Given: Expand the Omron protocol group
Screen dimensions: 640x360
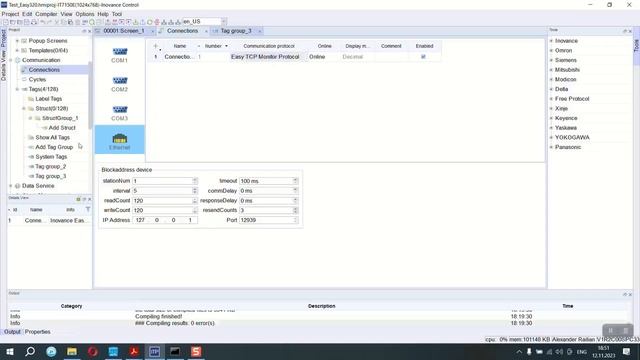Looking at the screenshot, I should (551, 51).
